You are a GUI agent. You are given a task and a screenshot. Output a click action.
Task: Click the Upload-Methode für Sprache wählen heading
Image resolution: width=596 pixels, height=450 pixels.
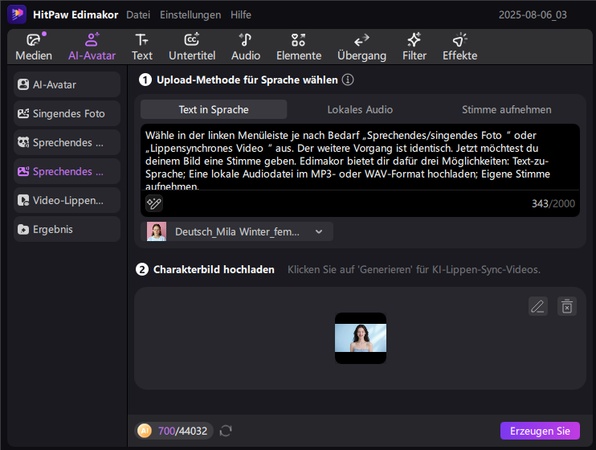pos(247,80)
